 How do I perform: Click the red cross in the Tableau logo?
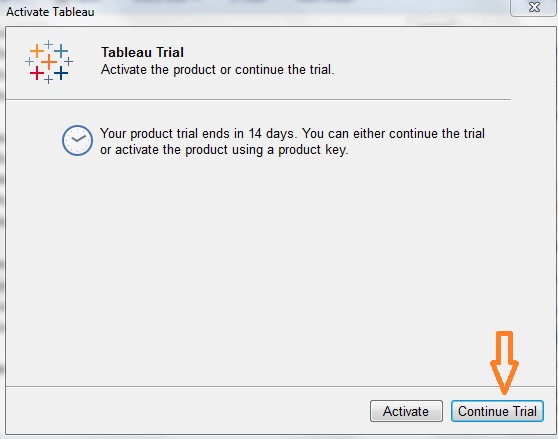(x=37, y=73)
